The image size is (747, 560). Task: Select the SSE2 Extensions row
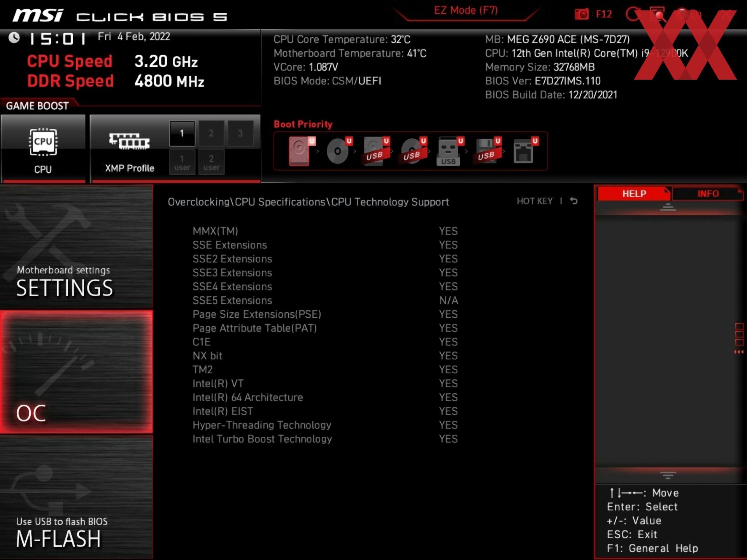coord(325,259)
